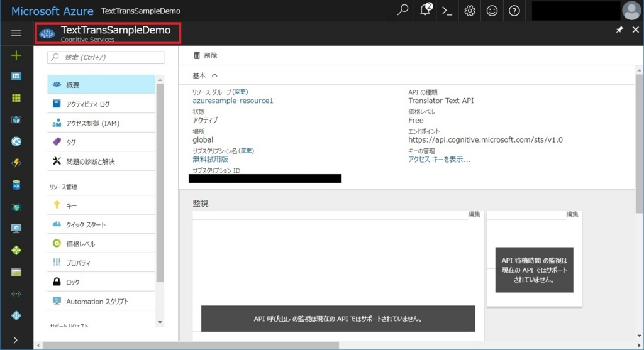The image size is (644, 350).
Task: Open ロック locks menu item
Action: 101,282
